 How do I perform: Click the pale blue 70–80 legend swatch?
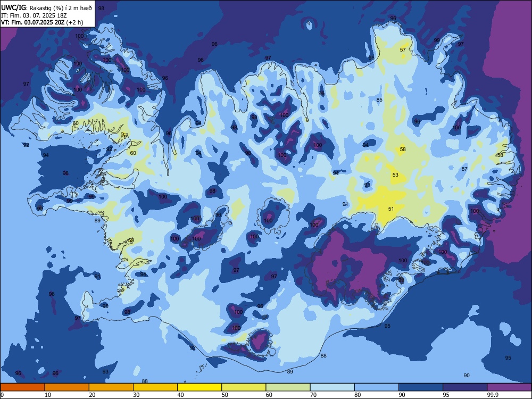(332, 387)
